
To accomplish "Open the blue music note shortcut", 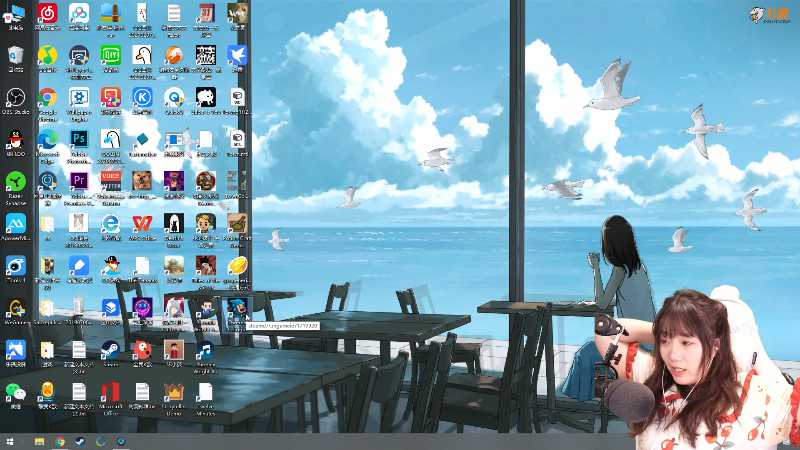I will (x=206, y=350).
